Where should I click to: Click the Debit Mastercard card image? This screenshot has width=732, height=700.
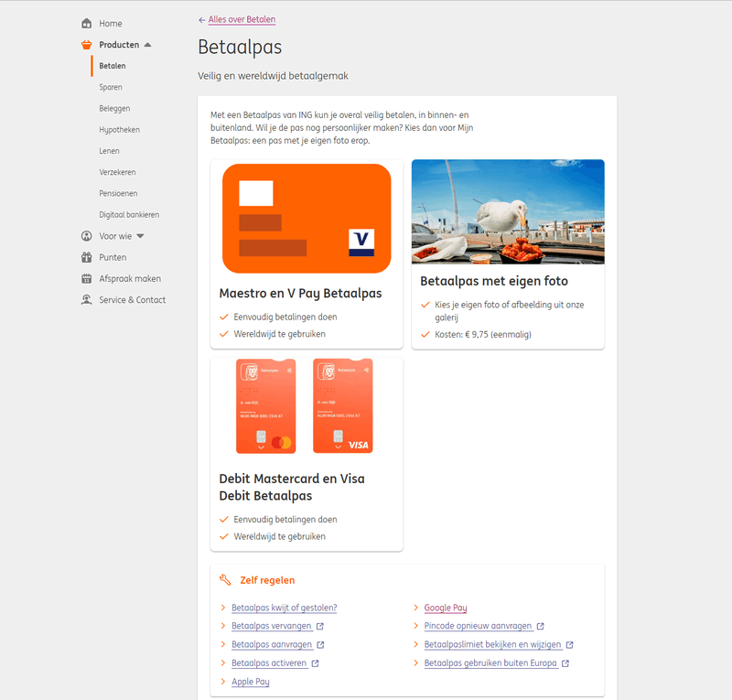(266, 405)
